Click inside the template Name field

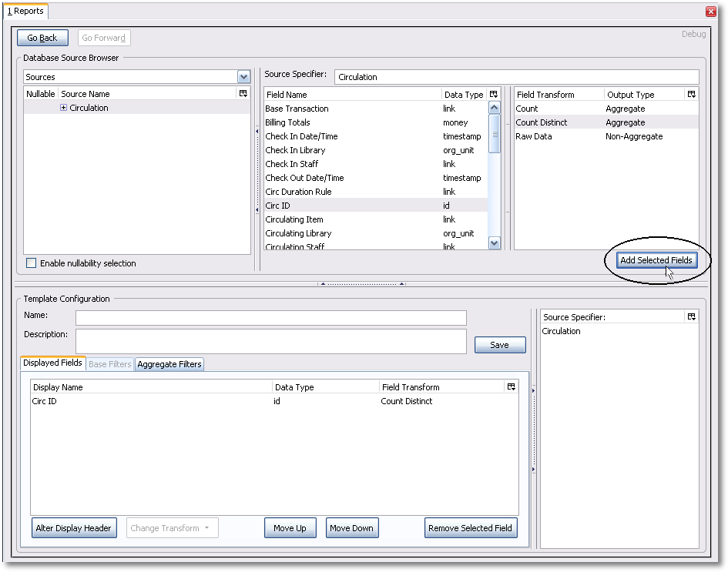(x=270, y=317)
